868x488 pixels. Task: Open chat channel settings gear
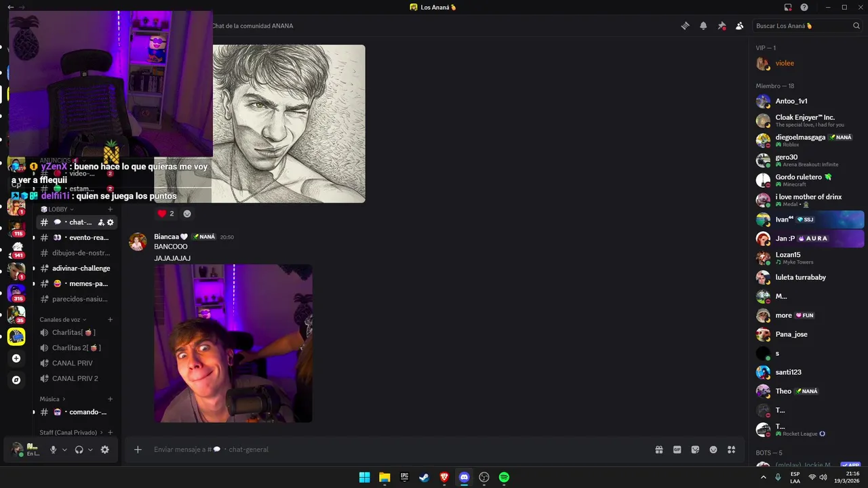click(x=111, y=222)
